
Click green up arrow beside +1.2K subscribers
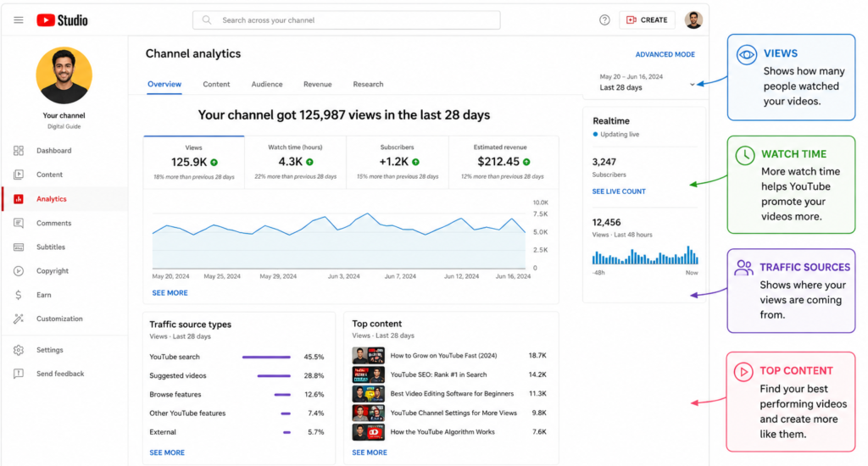click(x=415, y=162)
